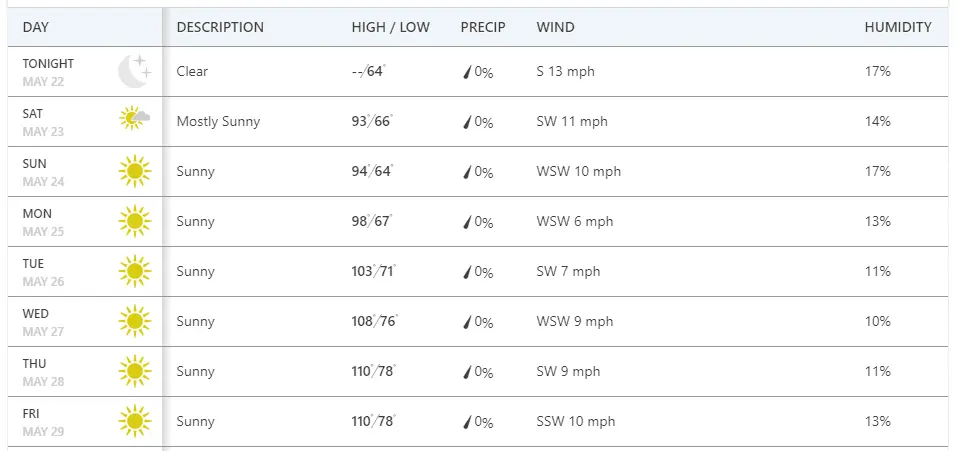This screenshot has height=451, width=958.
Task: Click the raindrop precip icon in Tonight row
Action: point(467,72)
